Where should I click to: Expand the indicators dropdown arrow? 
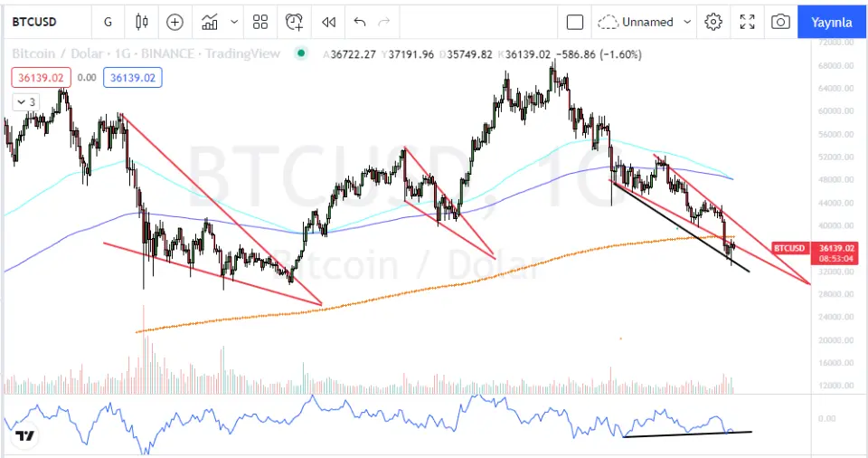click(234, 22)
